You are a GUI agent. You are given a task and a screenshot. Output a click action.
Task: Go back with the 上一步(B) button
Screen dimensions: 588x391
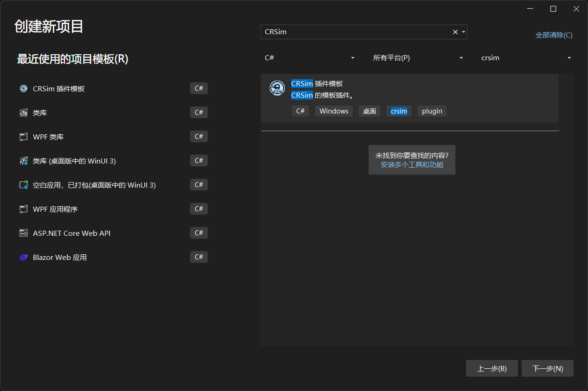click(492, 369)
